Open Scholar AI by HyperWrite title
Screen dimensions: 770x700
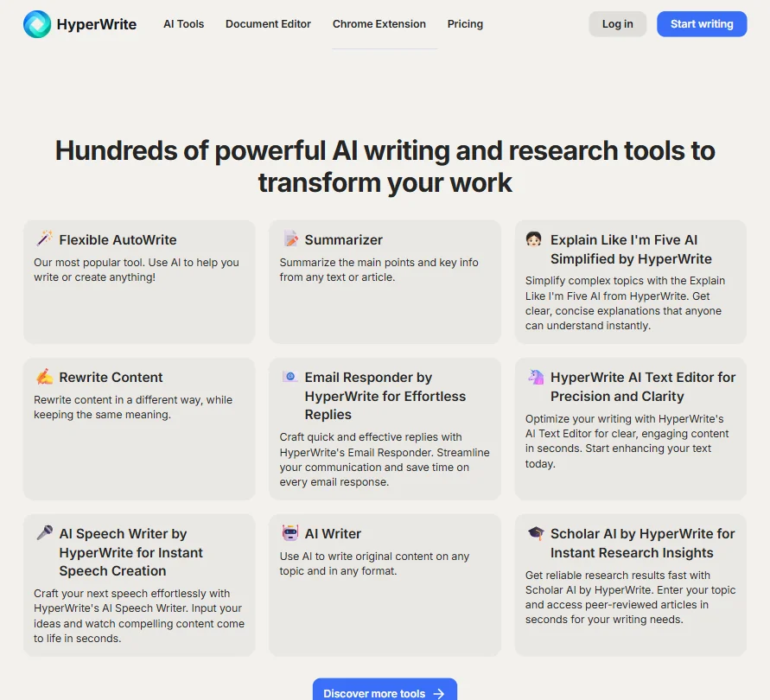[x=642, y=543]
